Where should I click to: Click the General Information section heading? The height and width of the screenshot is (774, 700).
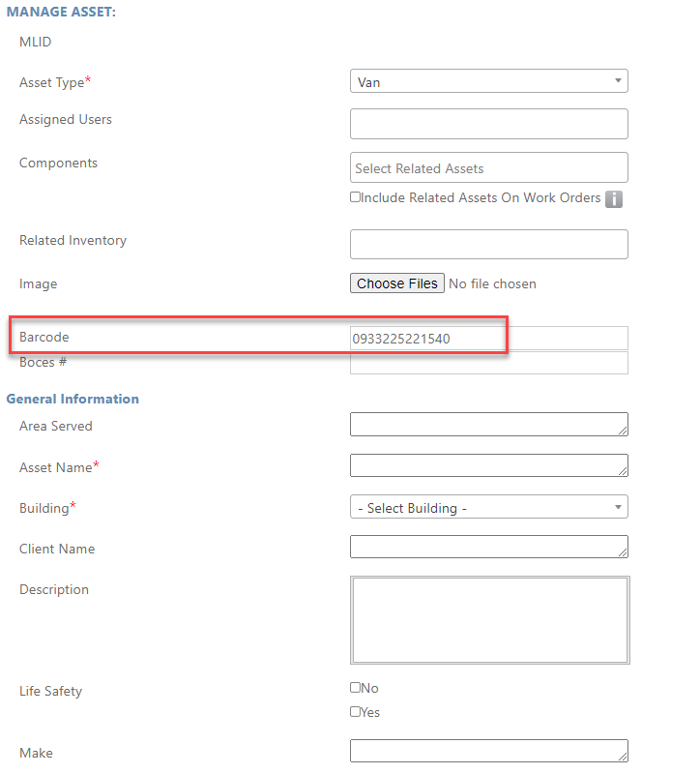coord(73,399)
